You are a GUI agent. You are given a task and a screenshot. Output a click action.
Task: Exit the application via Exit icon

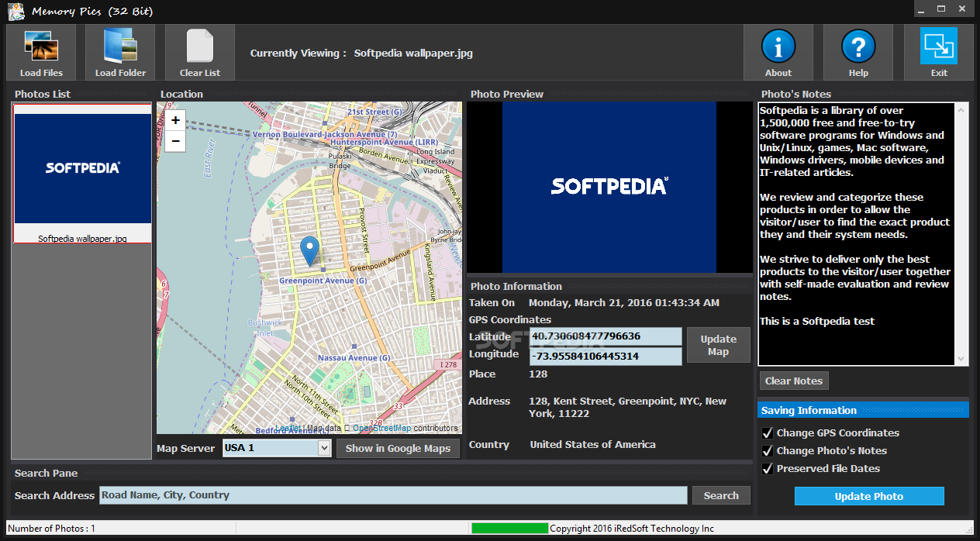[x=939, y=52]
